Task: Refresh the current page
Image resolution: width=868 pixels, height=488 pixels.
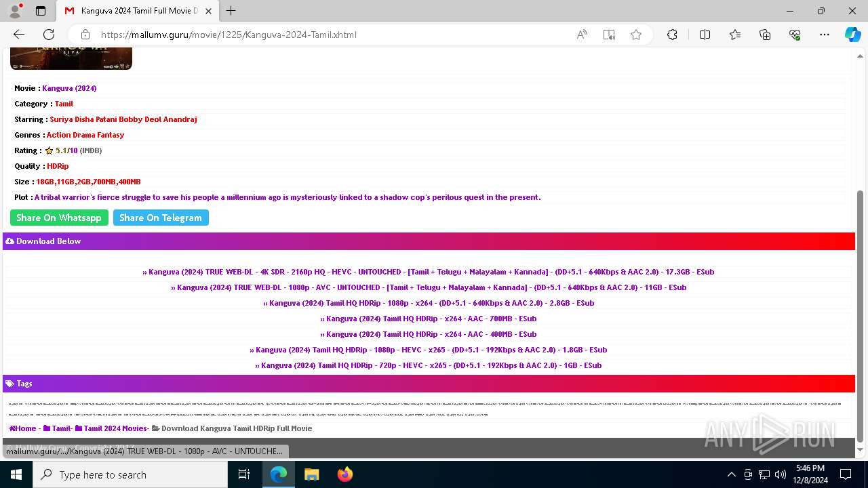Action: point(49,35)
